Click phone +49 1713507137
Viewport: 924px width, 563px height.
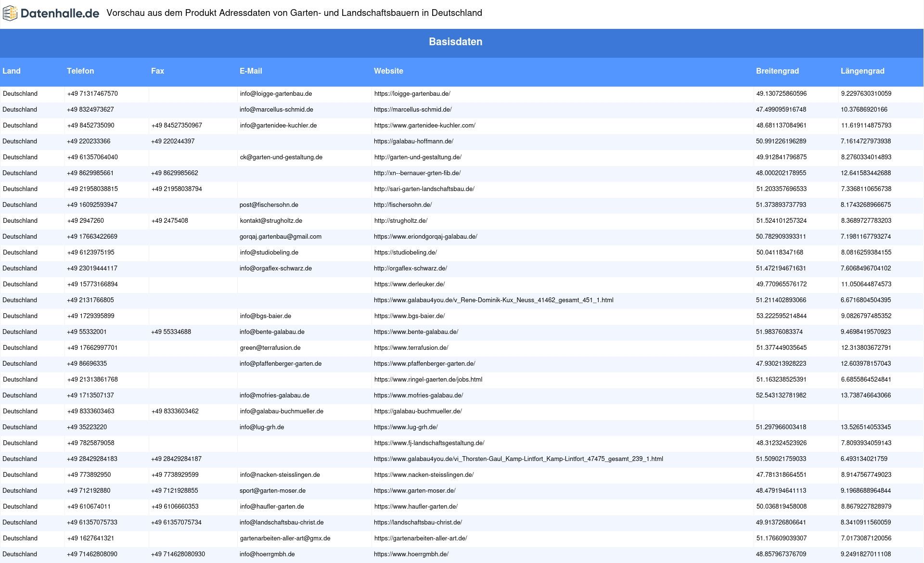point(90,396)
